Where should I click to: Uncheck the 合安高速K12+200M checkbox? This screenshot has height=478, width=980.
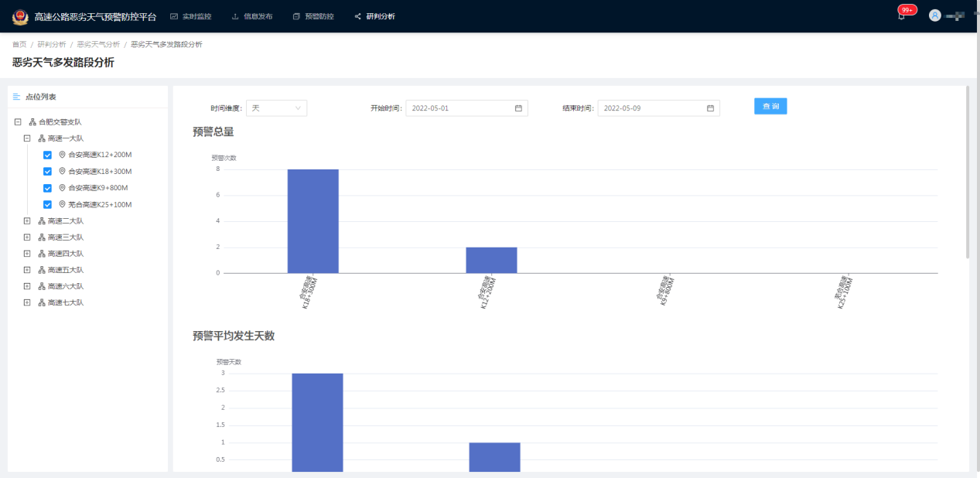(47, 155)
